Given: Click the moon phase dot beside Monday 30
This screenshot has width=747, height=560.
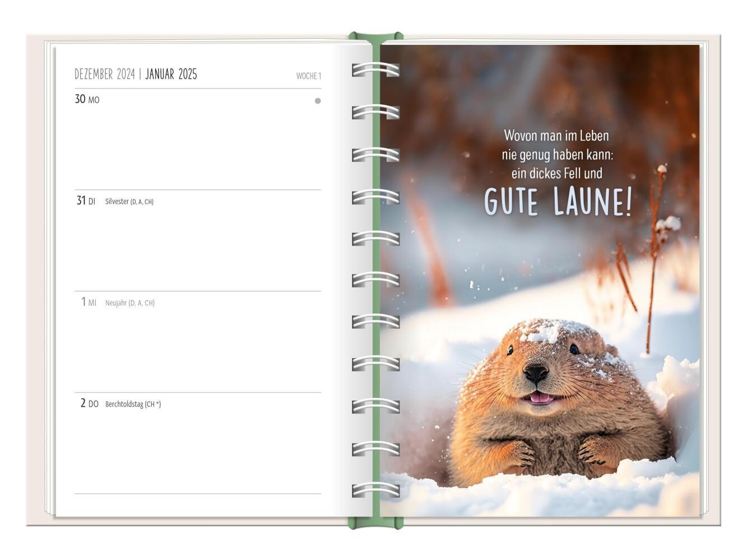Looking at the screenshot, I should point(318,101).
